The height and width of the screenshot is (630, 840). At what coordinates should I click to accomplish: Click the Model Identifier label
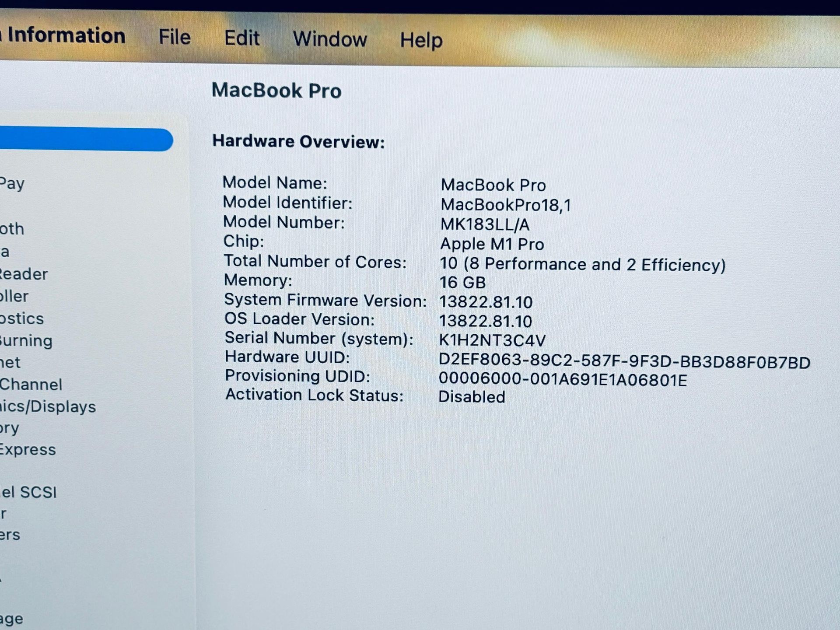(287, 203)
